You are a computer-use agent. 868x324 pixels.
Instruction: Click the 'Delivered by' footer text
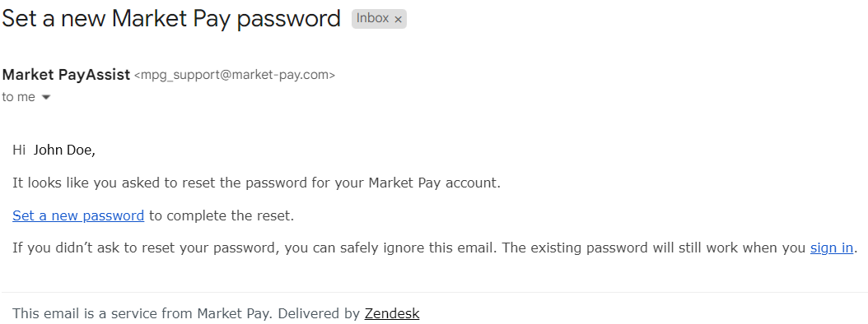pyautogui.click(x=319, y=314)
